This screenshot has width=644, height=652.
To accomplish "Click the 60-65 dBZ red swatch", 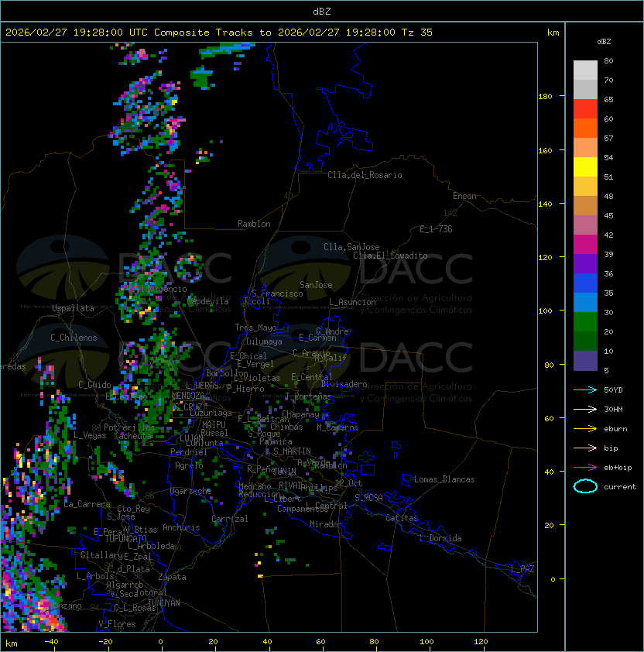I will click(585, 108).
